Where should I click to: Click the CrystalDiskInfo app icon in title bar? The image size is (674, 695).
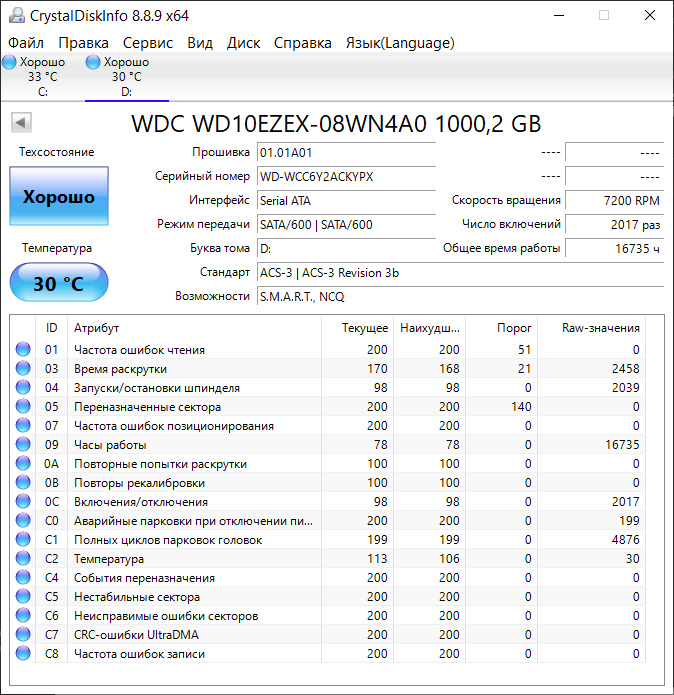[17, 16]
